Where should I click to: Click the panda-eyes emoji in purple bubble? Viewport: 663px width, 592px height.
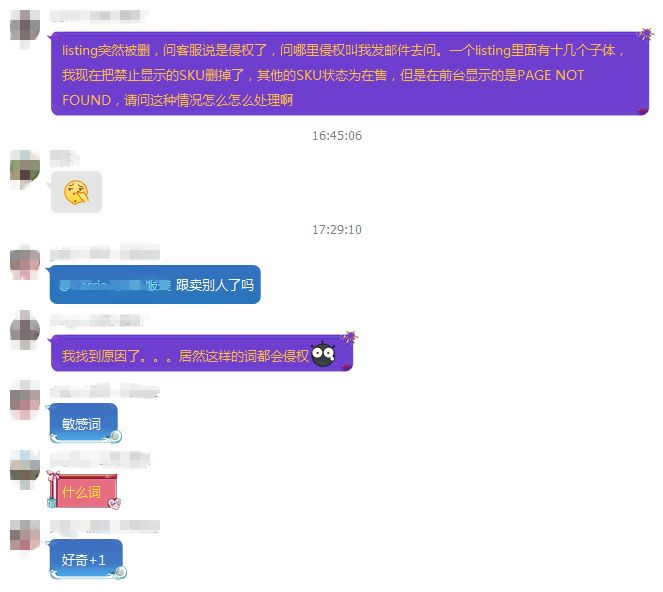pyautogui.click(x=323, y=353)
